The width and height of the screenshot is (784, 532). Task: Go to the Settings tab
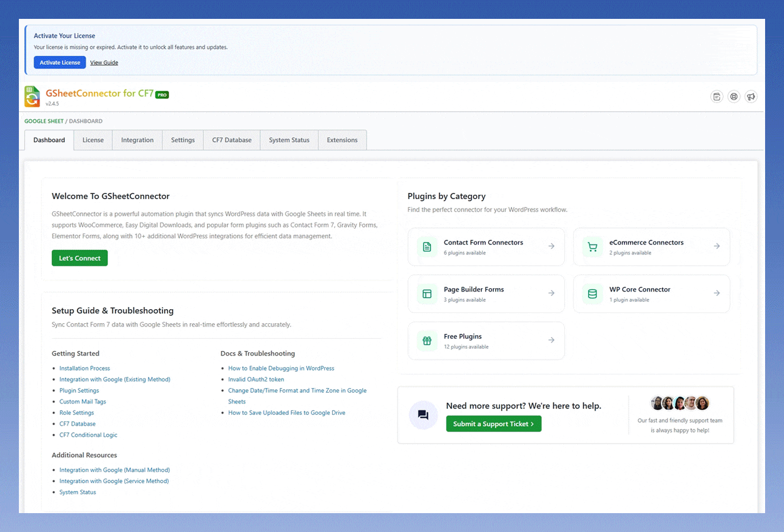click(x=183, y=140)
